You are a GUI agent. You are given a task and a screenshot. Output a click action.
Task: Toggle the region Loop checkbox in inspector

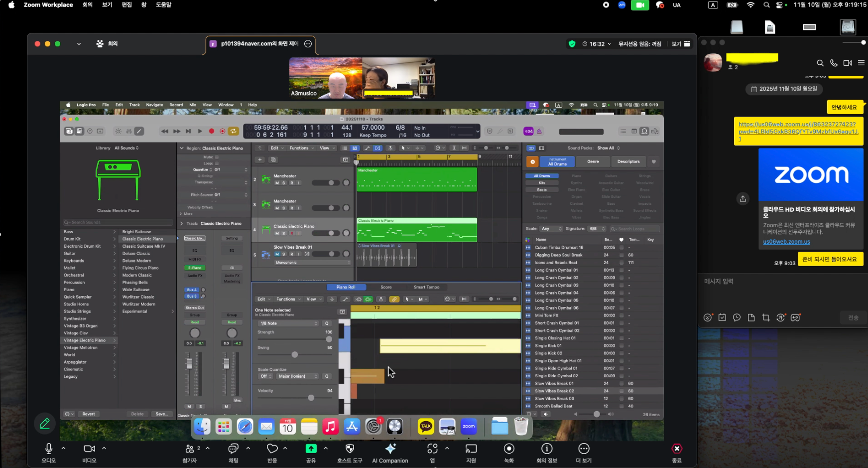tap(217, 163)
